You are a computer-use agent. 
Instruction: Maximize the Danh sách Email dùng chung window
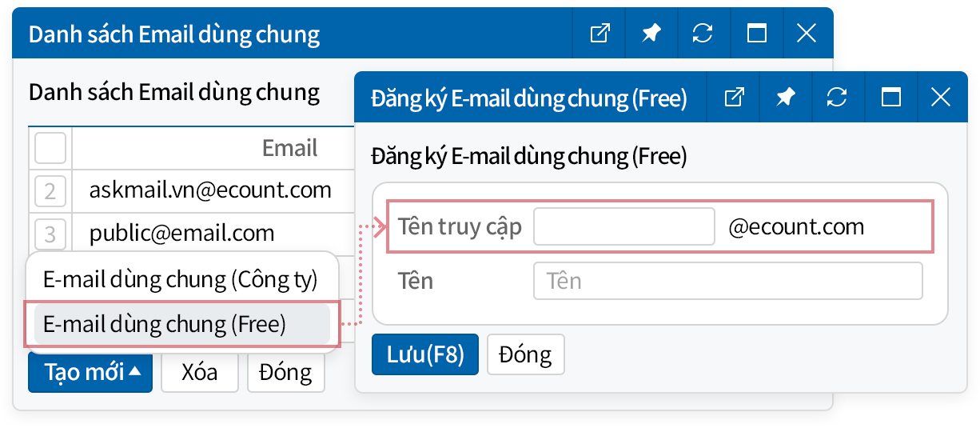pos(755,33)
